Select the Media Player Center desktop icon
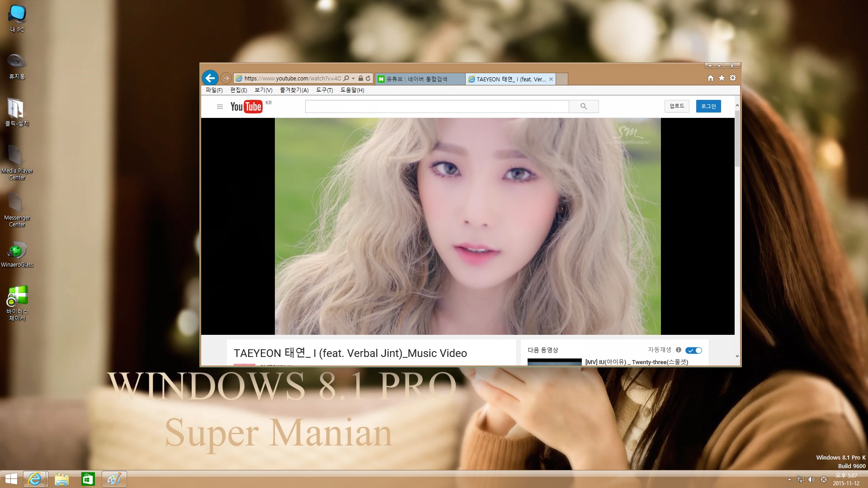 pos(17,162)
